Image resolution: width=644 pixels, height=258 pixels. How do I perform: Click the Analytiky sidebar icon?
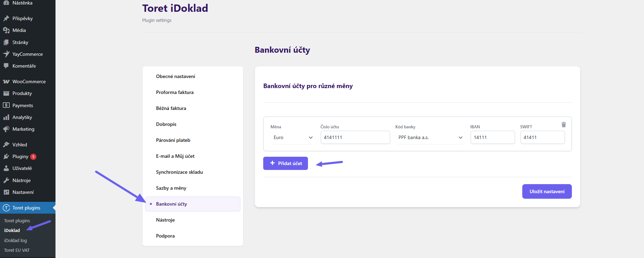[7, 117]
